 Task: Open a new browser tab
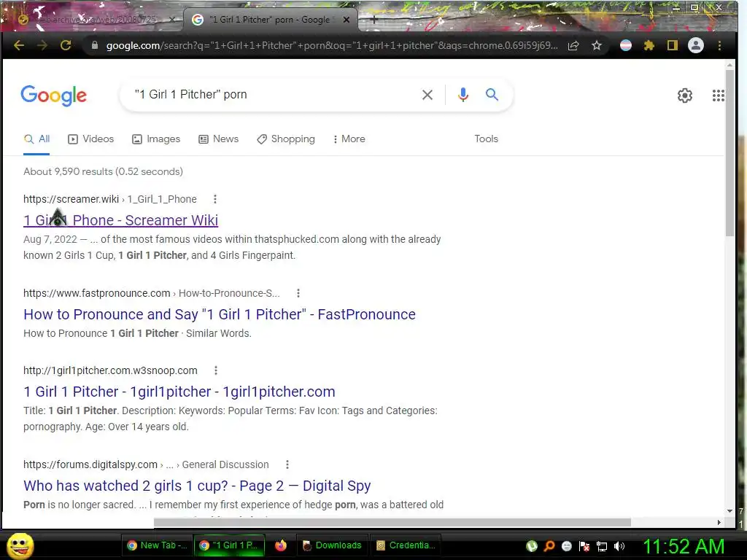pos(374,20)
